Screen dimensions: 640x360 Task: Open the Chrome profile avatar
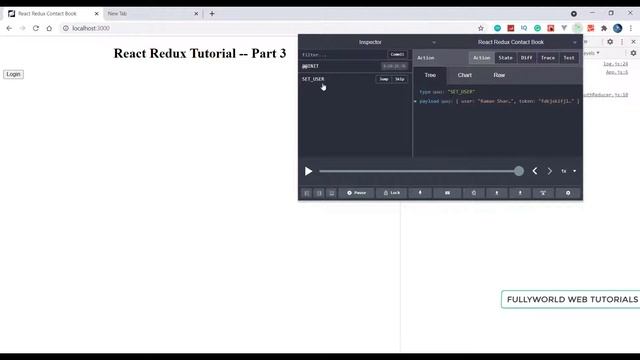[x=618, y=28]
